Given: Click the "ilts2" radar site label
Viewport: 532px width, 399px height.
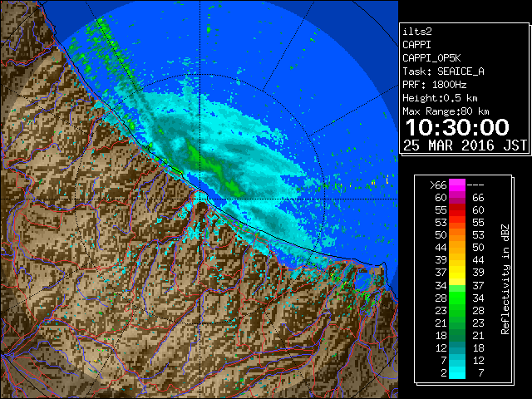Looking at the screenshot, I should click(x=417, y=32).
